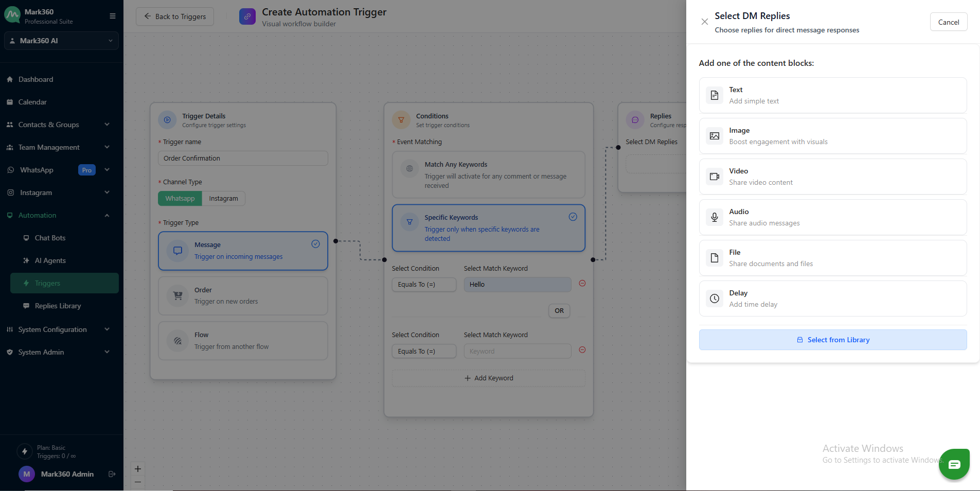Open Replies Library in the sidebar

tap(58, 306)
